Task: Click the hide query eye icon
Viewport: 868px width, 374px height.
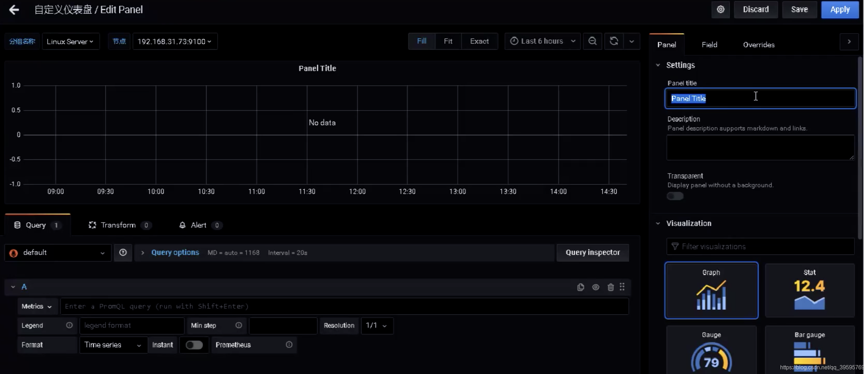Action: point(595,287)
